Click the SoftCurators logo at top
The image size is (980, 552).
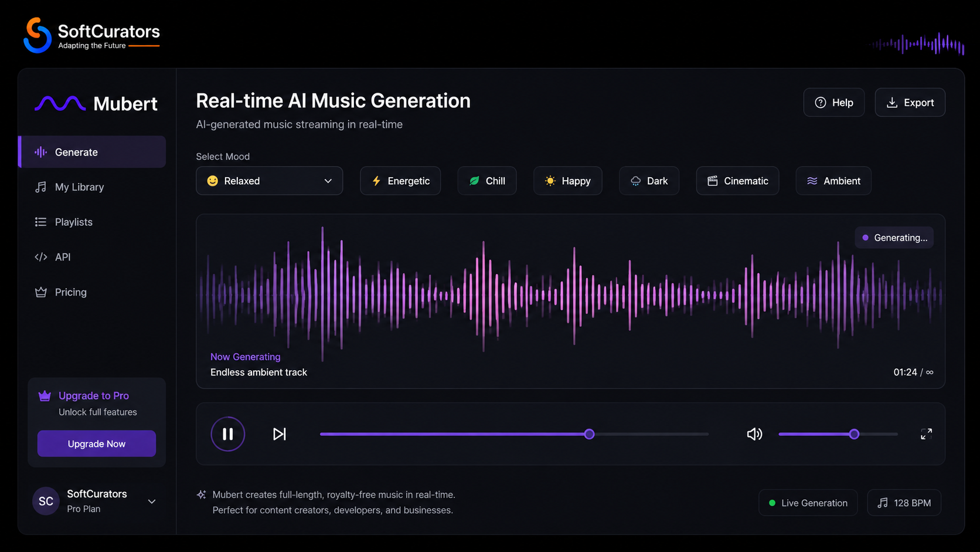coord(91,35)
